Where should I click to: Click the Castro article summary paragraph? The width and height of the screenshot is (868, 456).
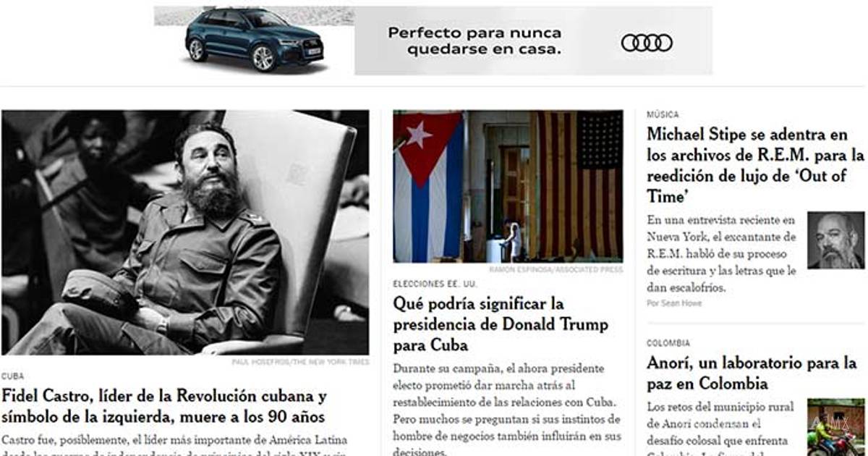click(x=175, y=444)
